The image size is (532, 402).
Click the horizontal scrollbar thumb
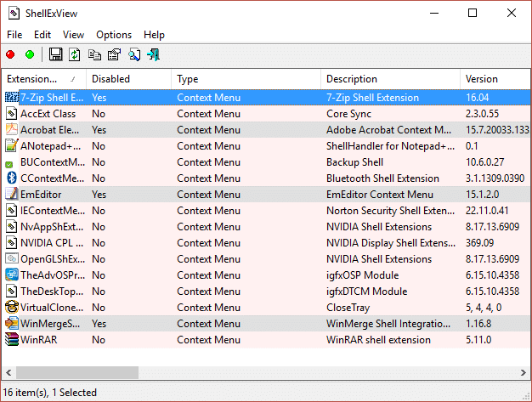(78, 372)
